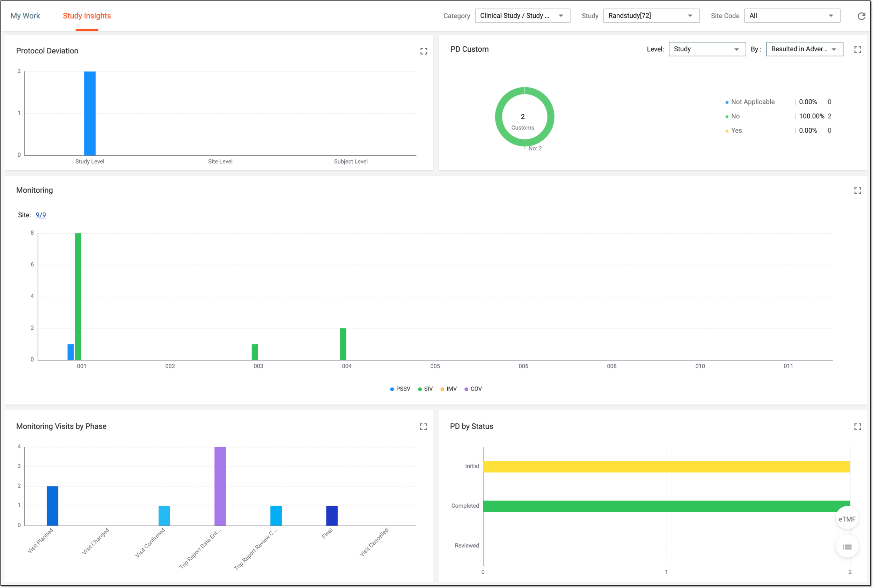Switch to the My Work tab

click(25, 16)
